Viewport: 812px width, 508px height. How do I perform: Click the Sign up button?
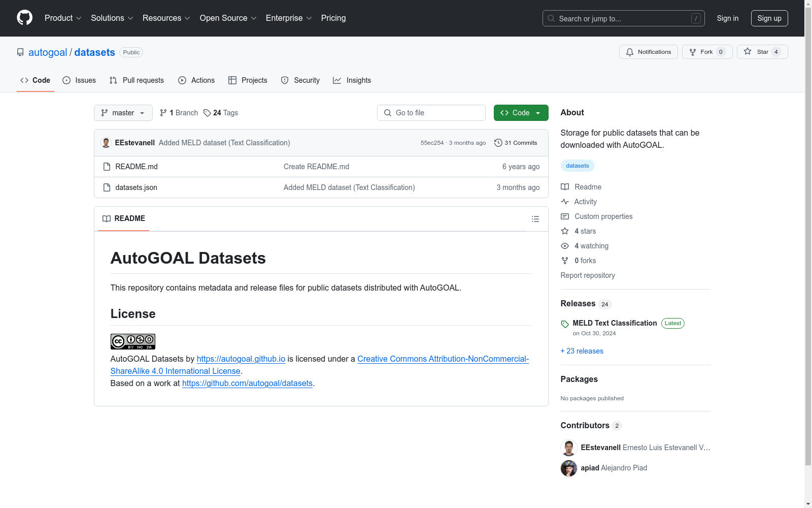[769, 18]
